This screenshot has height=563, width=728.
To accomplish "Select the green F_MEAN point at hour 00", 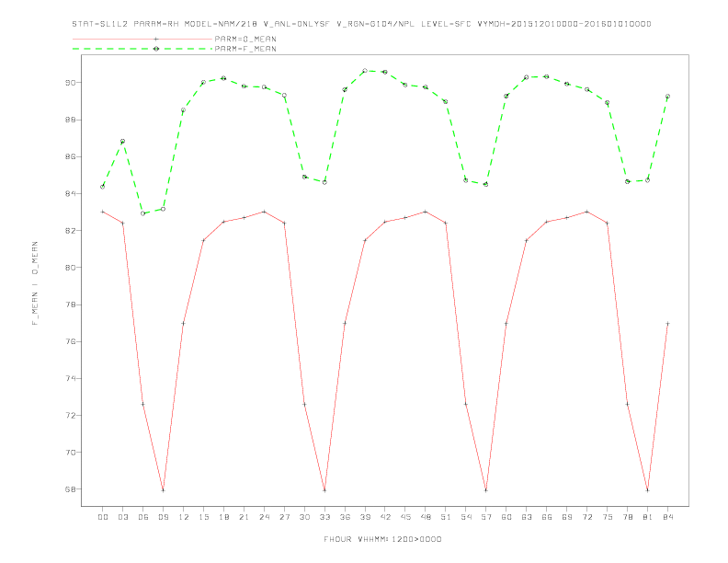I will click(103, 187).
